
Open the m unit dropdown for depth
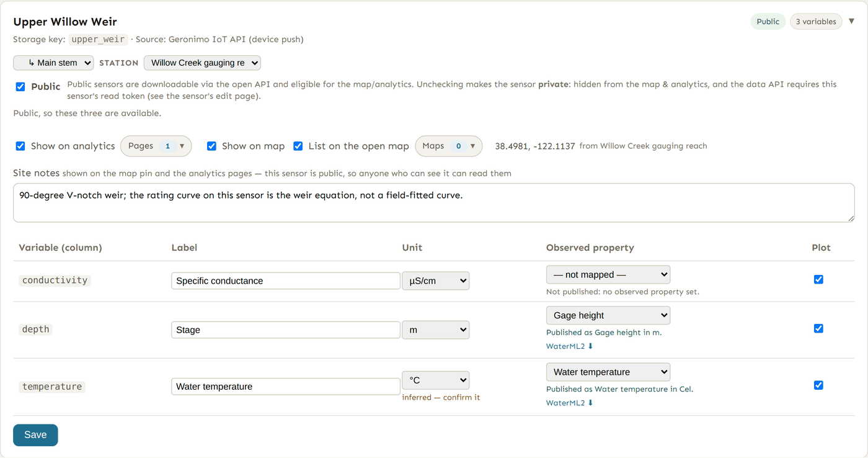click(x=436, y=330)
